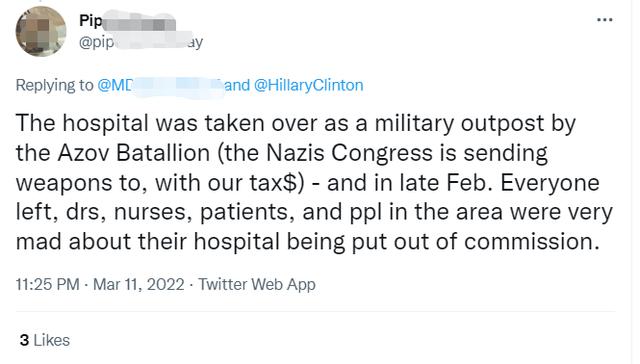
Task: Click the "Replying to" label text
Action: coord(54,85)
